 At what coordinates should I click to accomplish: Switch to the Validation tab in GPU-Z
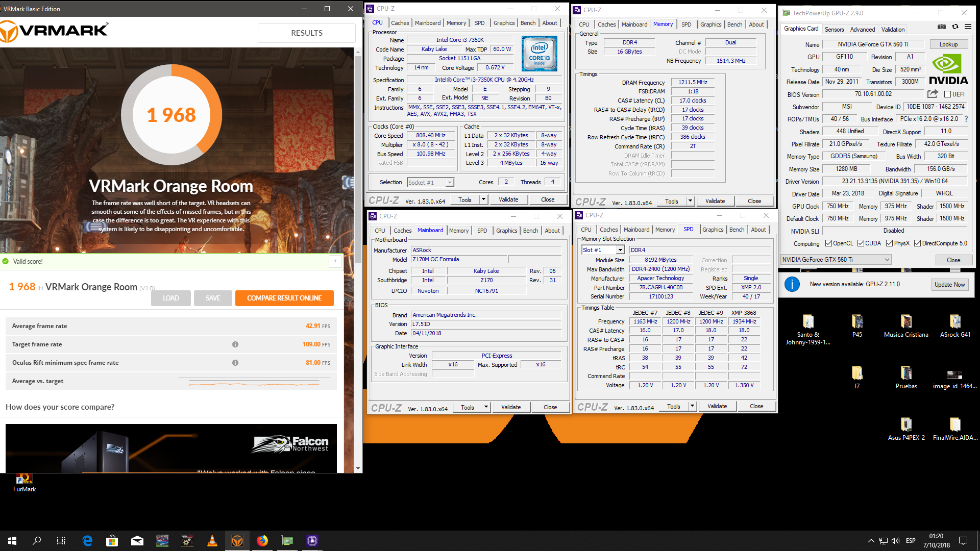coord(893,30)
